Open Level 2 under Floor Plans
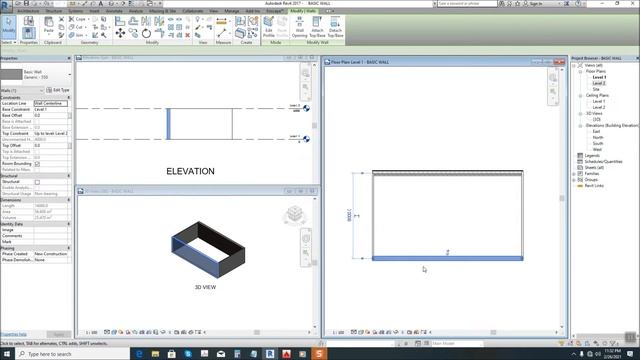The image size is (640, 360). [x=599, y=83]
